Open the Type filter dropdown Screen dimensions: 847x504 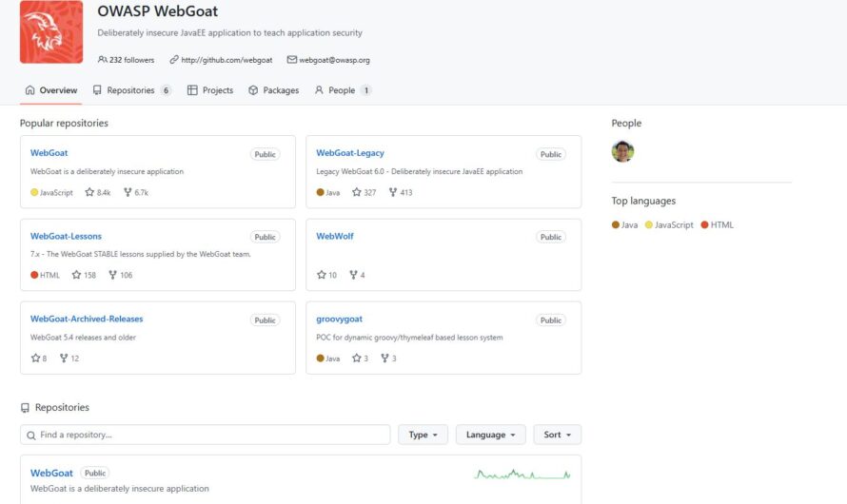coord(423,435)
